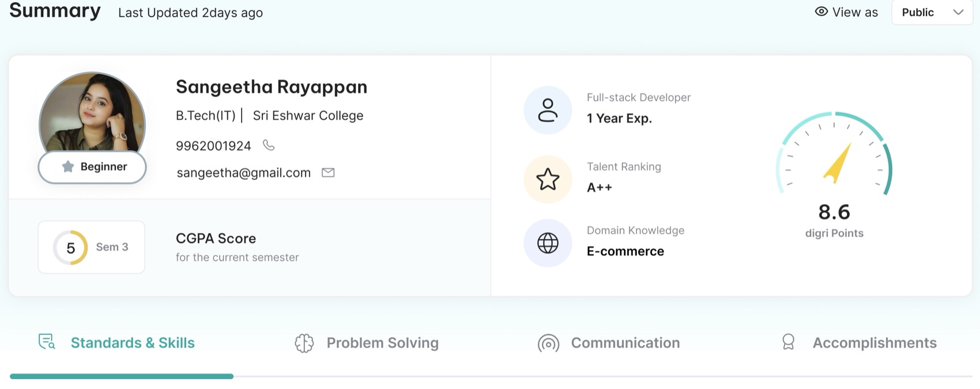Click the E-commerce domain value

[x=625, y=251]
